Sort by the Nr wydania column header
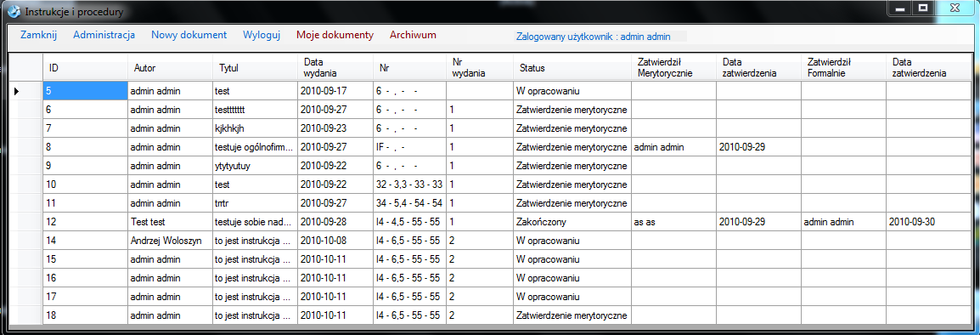The height and width of the screenshot is (335, 980). (480, 67)
